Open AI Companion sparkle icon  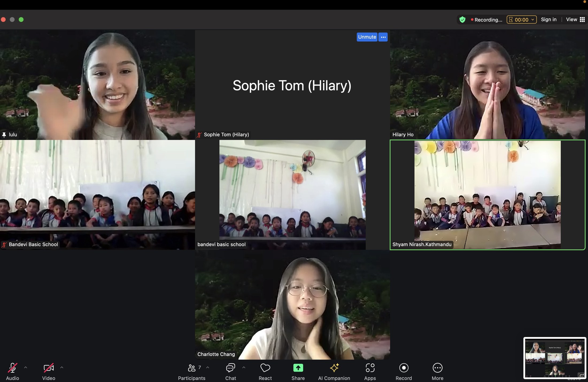pos(334,368)
